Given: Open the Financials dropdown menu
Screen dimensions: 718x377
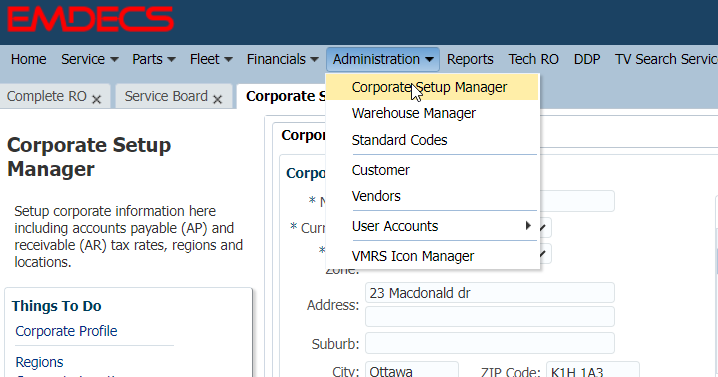Looking at the screenshot, I should pyautogui.click(x=283, y=59).
